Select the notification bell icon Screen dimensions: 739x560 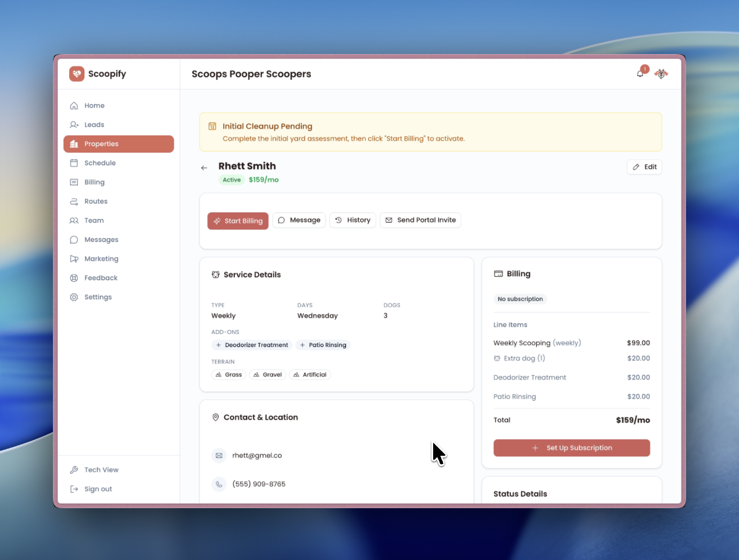pyautogui.click(x=640, y=73)
